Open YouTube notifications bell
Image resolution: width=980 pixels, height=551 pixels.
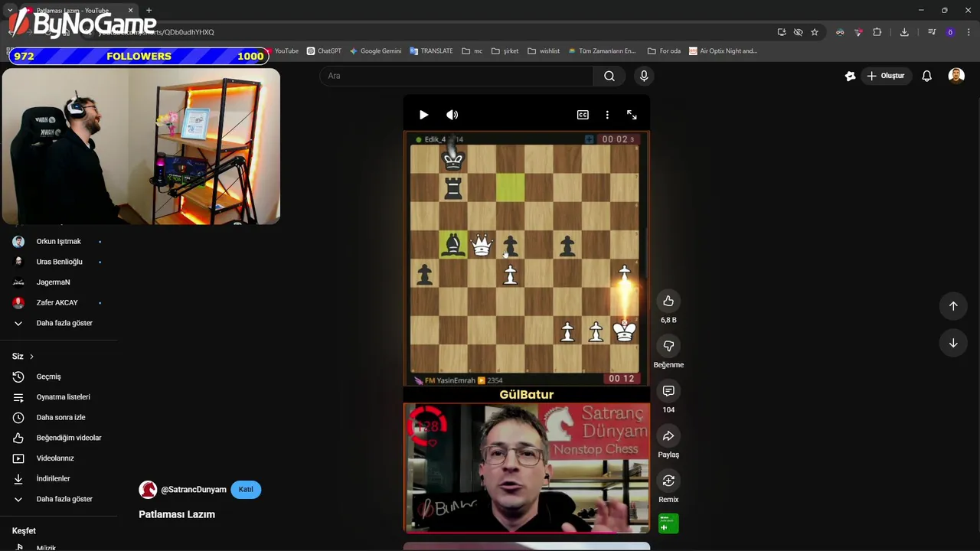927,76
